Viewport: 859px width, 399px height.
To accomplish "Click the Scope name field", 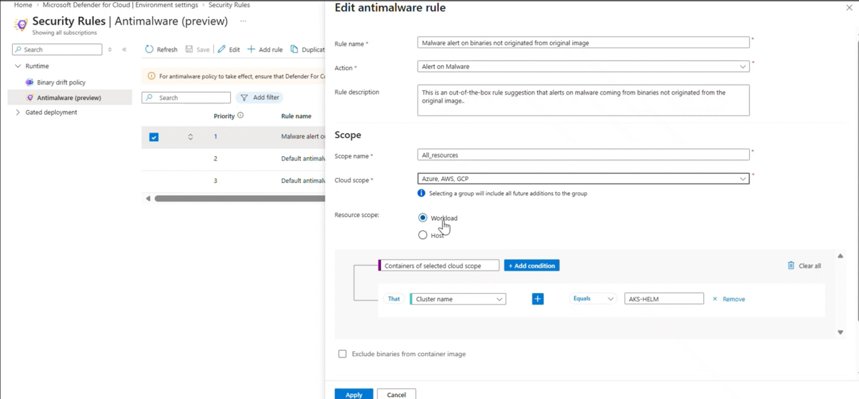I will (583, 155).
